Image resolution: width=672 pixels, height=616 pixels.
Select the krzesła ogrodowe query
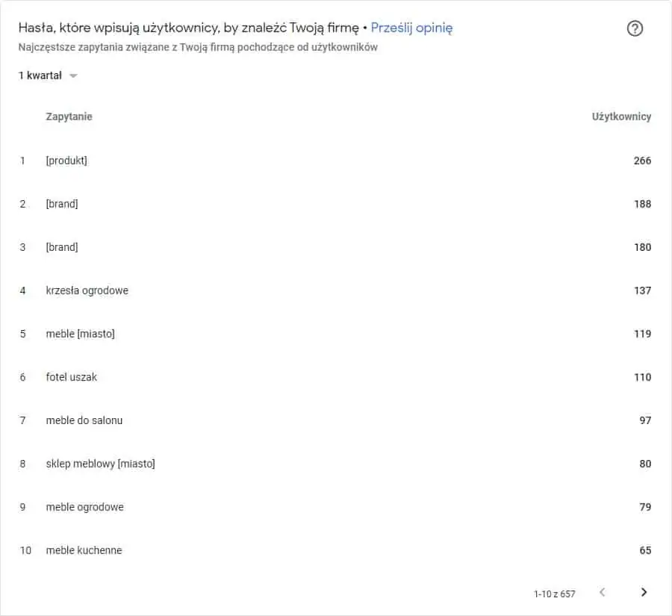(x=87, y=290)
